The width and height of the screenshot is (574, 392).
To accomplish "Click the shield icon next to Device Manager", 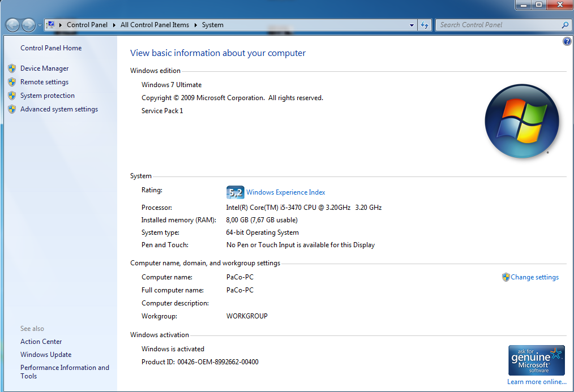I will point(12,68).
